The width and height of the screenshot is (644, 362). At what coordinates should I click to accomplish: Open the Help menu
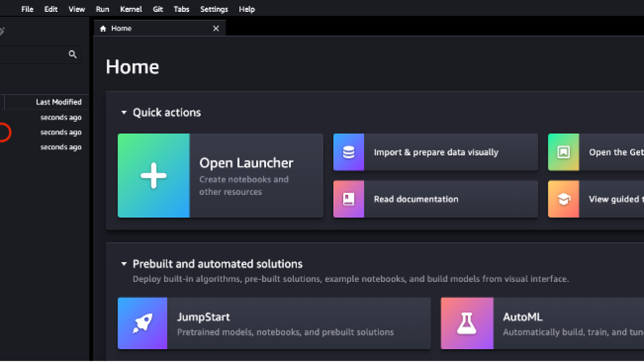coord(247,9)
